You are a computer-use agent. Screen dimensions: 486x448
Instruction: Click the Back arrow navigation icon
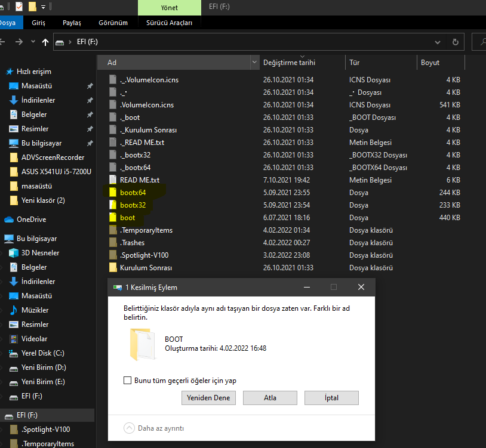point(4,42)
